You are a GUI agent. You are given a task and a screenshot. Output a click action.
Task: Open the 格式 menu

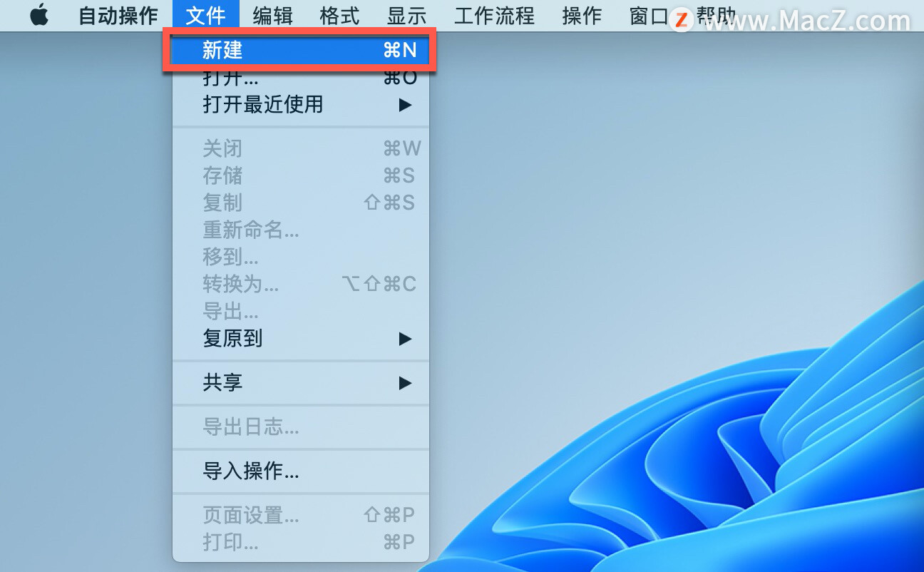point(339,14)
